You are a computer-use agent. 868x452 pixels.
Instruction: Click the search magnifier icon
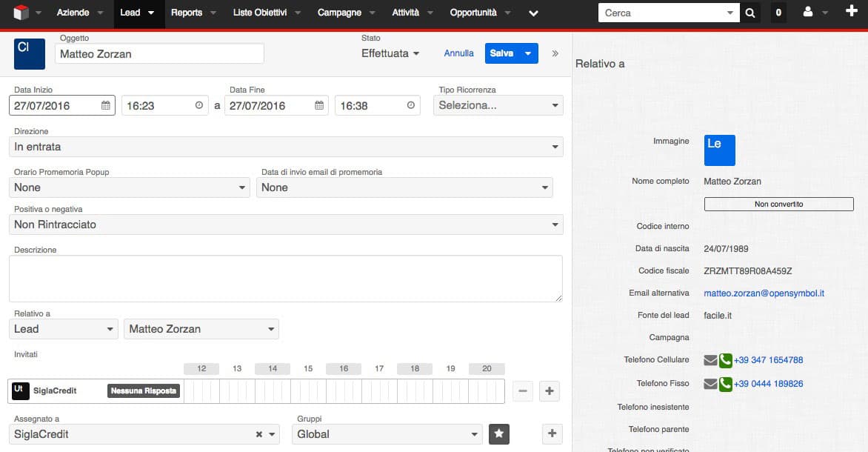tap(750, 13)
